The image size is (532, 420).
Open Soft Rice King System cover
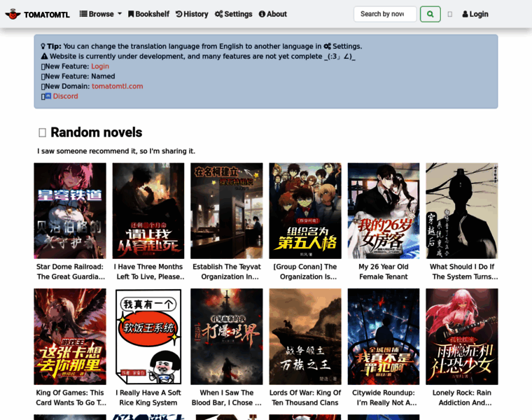click(x=148, y=337)
